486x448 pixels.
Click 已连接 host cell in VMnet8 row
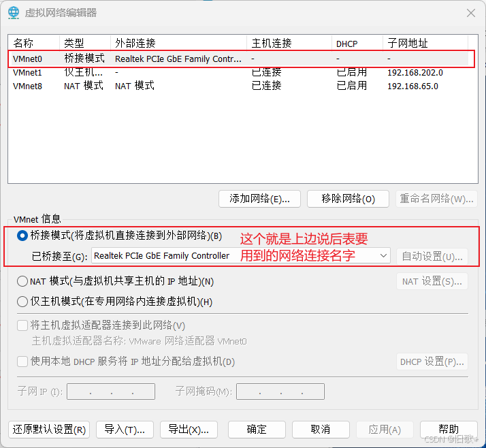(267, 86)
